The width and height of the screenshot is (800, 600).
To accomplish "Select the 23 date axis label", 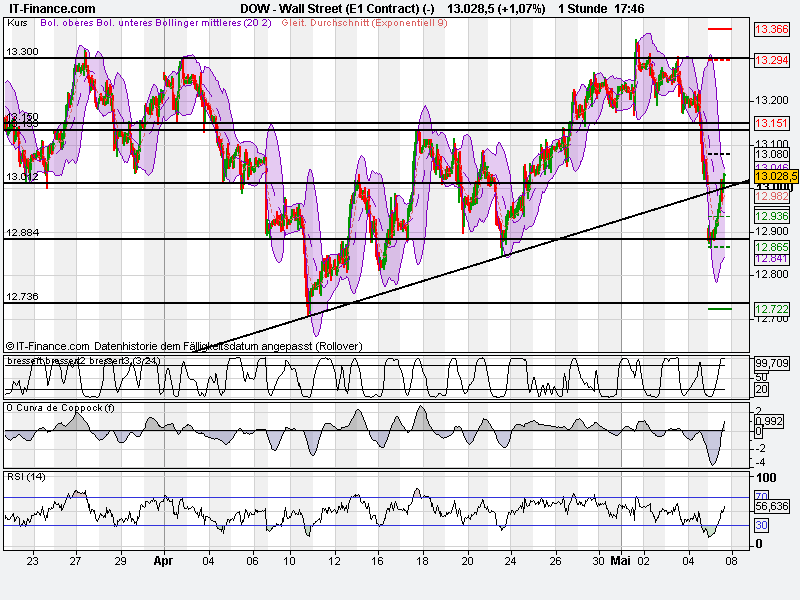I will (32, 561).
